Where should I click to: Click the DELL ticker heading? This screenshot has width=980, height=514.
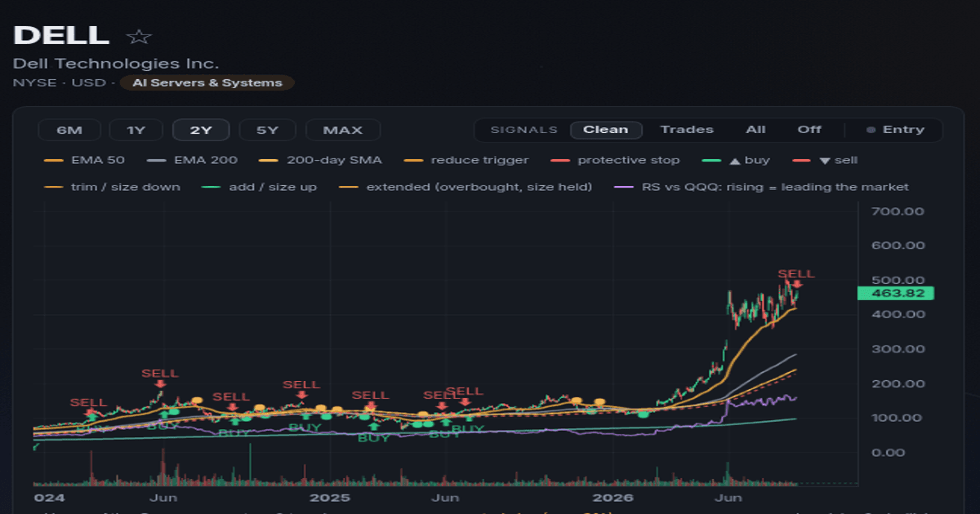click(x=61, y=35)
